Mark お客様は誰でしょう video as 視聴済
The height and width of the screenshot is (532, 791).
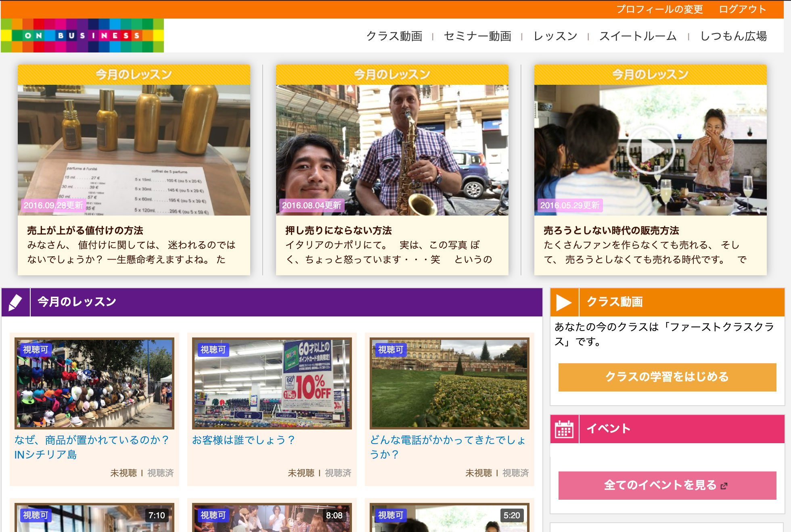(338, 473)
